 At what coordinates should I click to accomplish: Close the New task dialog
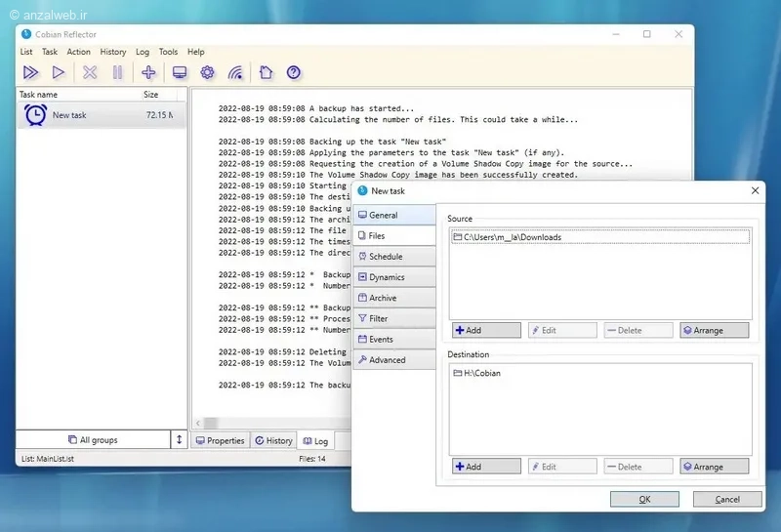[x=755, y=190]
